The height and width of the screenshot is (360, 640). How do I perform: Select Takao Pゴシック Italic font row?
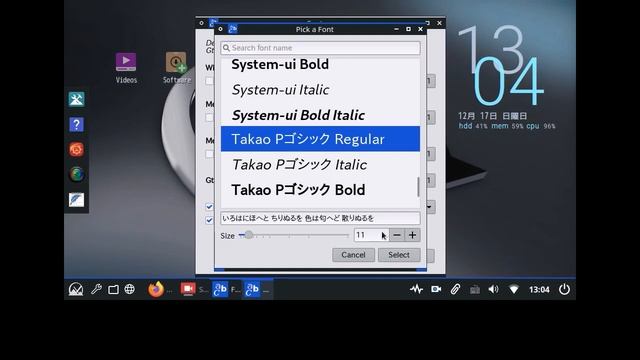[x=320, y=164]
